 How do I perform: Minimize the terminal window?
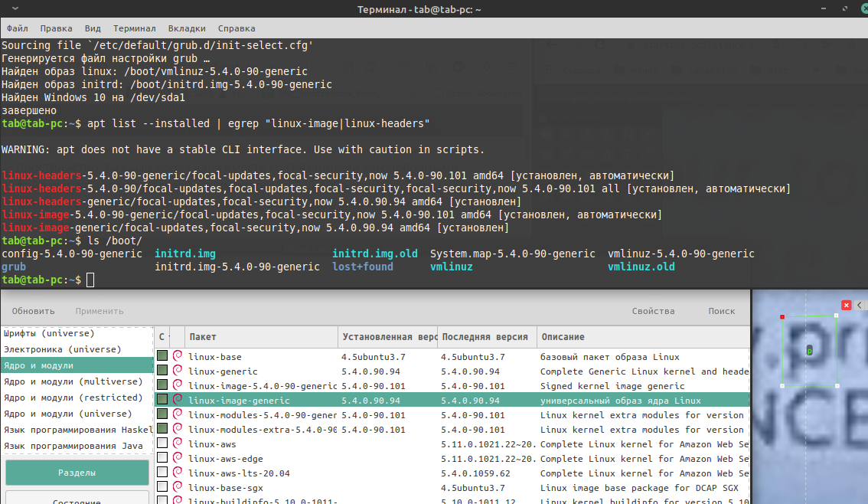tap(824, 9)
